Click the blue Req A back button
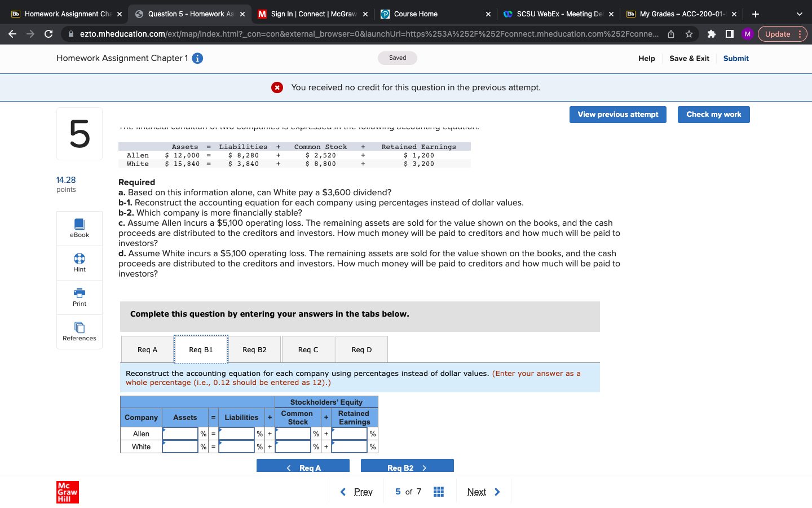Image resolution: width=812 pixels, height=508 pixels. point(303,466)
